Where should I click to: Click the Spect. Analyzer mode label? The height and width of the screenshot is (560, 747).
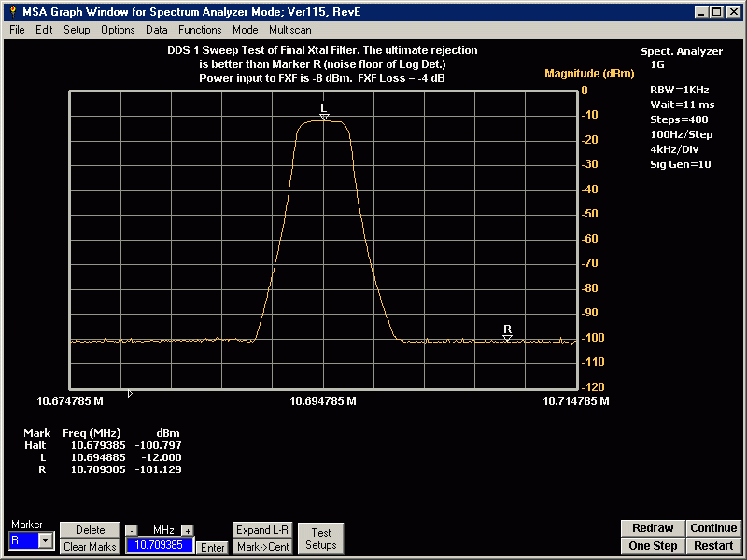pyautogui.click(x=682, y=51)
